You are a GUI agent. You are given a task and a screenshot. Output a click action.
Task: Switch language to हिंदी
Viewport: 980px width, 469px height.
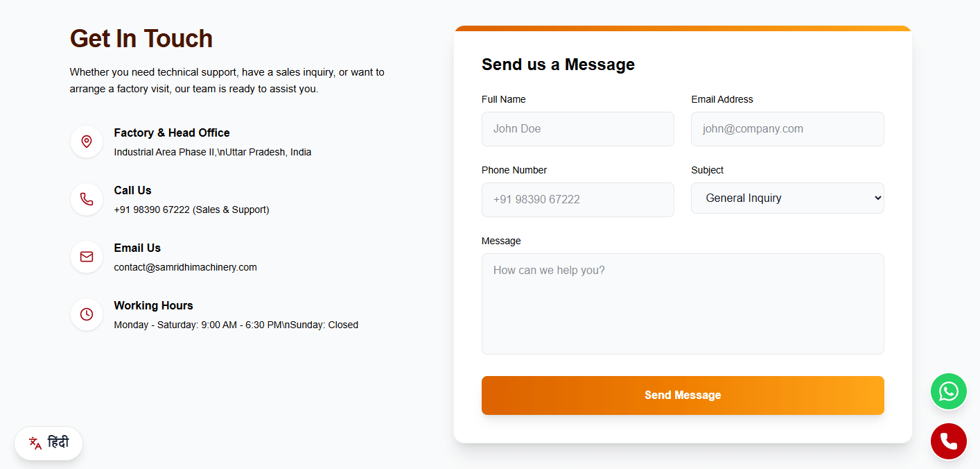click(x=49, y=443)
